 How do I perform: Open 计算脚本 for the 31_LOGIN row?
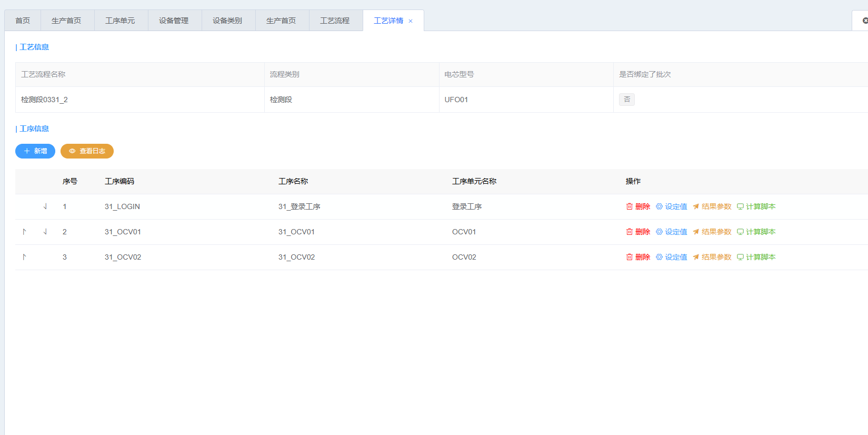(756, 206)
